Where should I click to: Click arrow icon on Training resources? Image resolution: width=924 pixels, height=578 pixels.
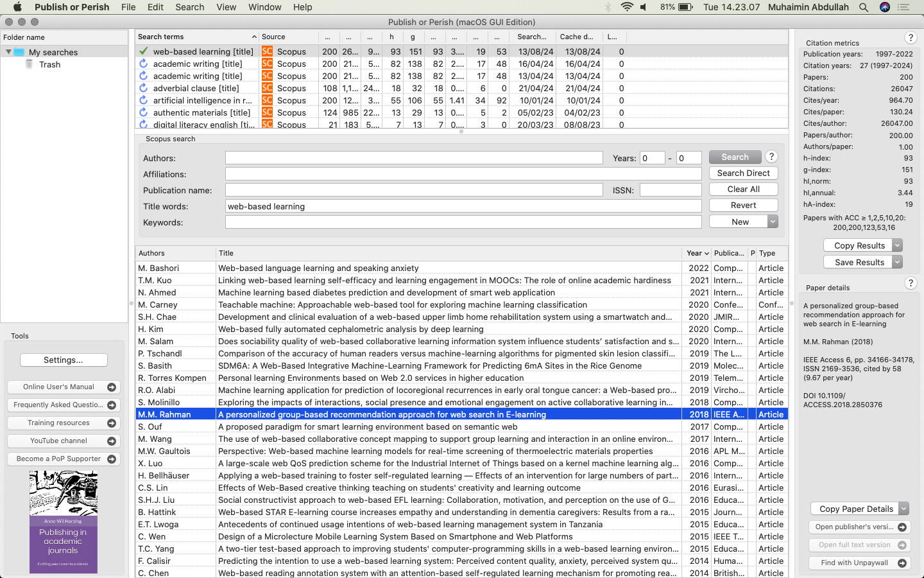[x=112, y=423]
